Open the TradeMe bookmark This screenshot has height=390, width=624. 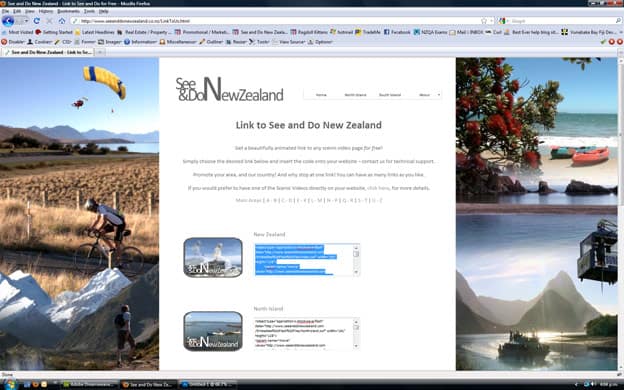(368, 32)
